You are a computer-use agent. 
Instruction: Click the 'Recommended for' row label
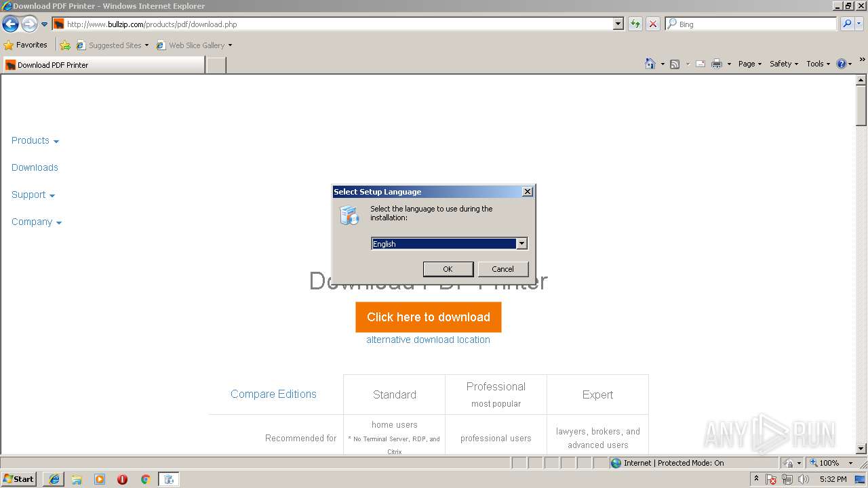pyautogui.click(x=300, y=438)
